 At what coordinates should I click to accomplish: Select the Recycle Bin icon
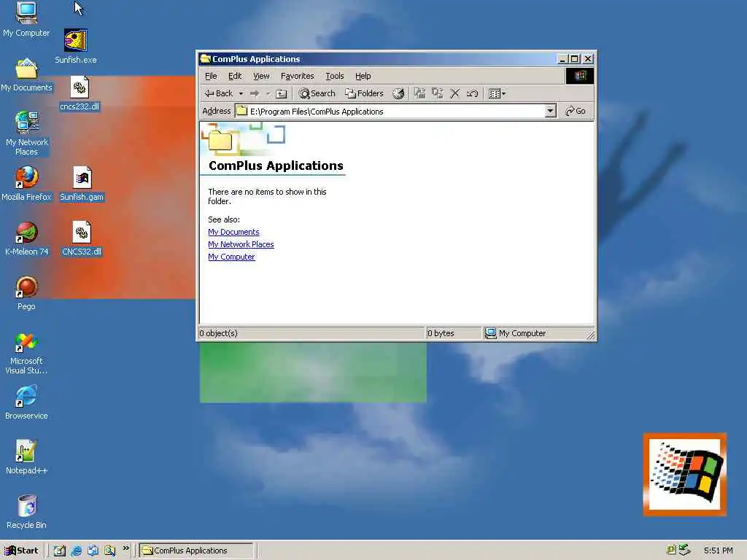pyautogui.click(x=26, y=512)
